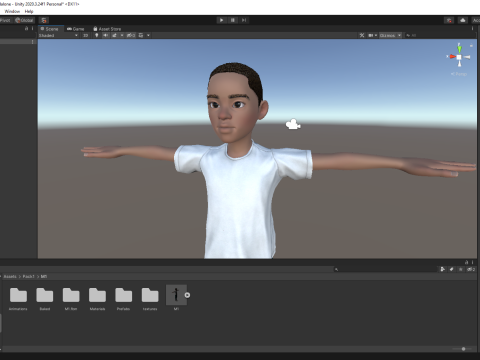480x360 pixels.
Task: Open the Window menu
Action: pyautogui.click(x=12, y=11)
